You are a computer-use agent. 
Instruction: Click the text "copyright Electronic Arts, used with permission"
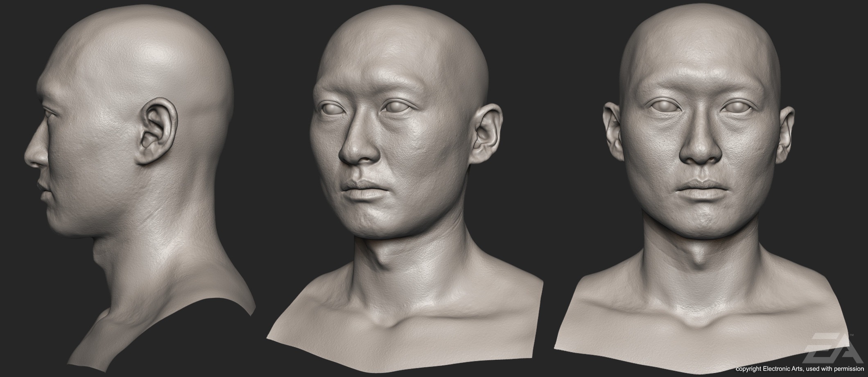pyautogui.click(x=800, y=370)
